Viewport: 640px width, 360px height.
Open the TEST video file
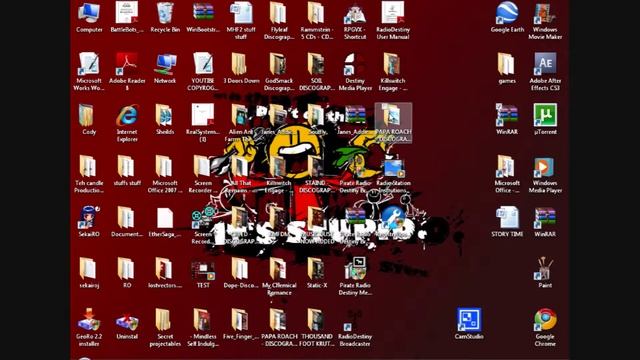pos(203,270)
